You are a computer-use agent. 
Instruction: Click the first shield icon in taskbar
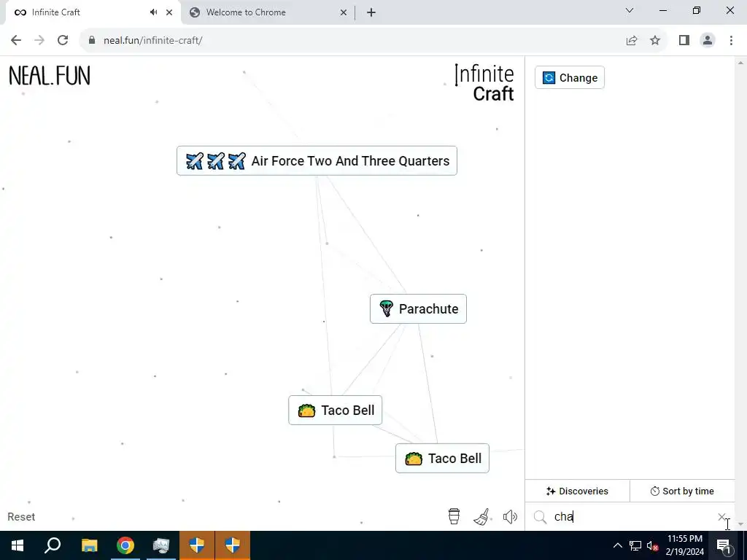pos(197,545)
